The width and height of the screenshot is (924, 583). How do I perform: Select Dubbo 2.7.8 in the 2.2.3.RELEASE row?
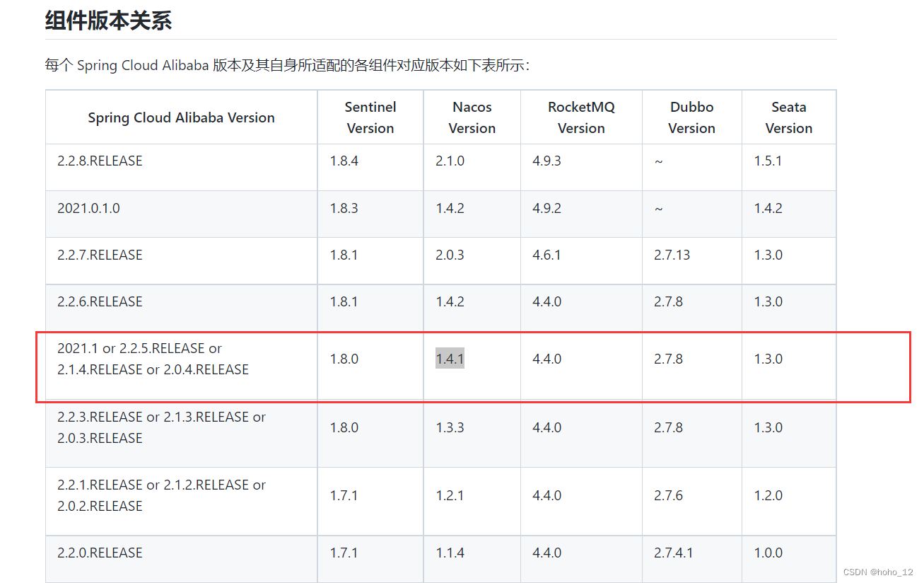click(x=692, y=433)
